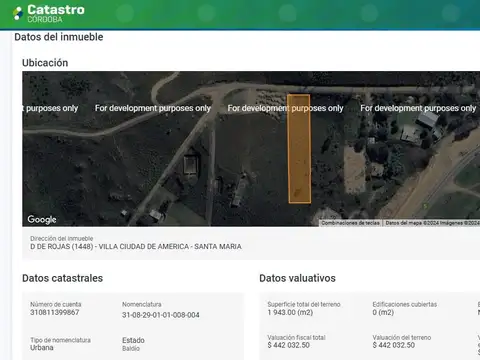Viewport: 480px width, 360px height.
Task: Click the 'Datos del inmueble' heading
Action: [59, 37]
